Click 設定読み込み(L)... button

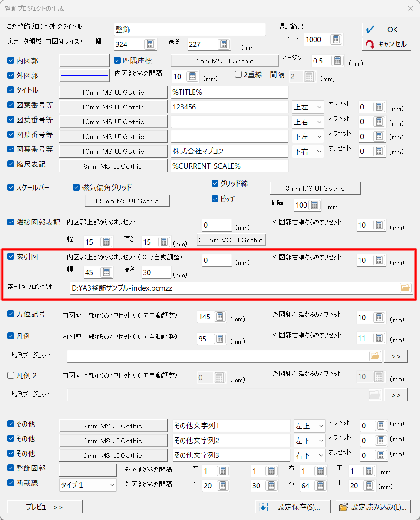click(x=373, y=507)
